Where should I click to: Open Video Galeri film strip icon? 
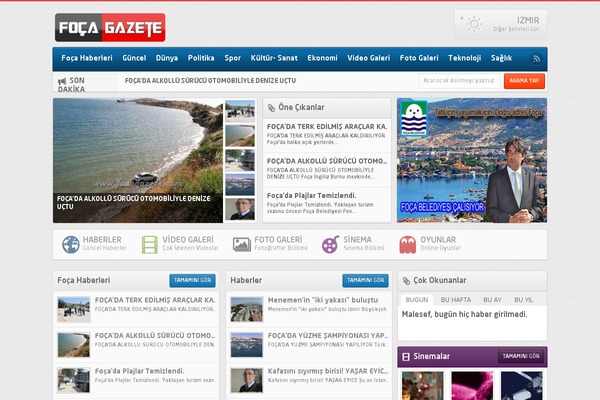150,245
